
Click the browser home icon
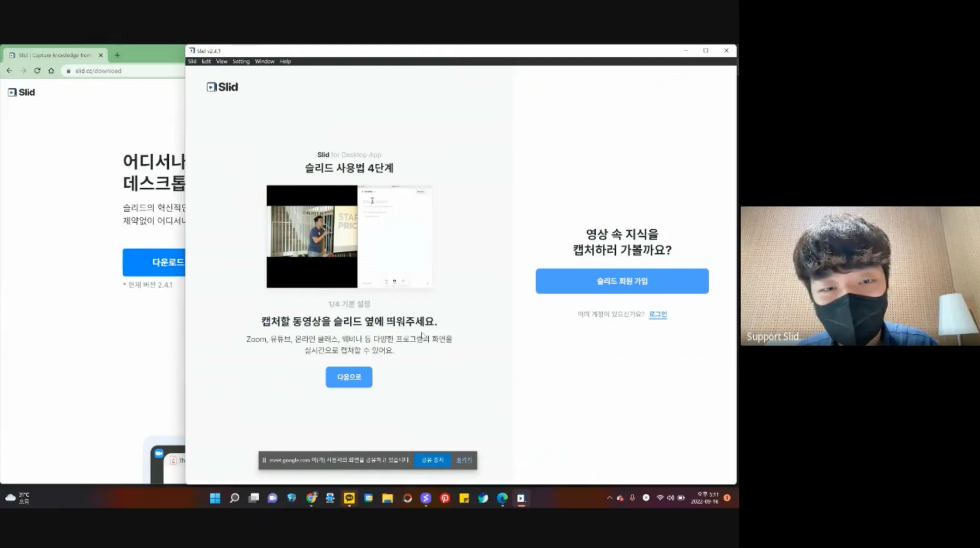[51, 70]
